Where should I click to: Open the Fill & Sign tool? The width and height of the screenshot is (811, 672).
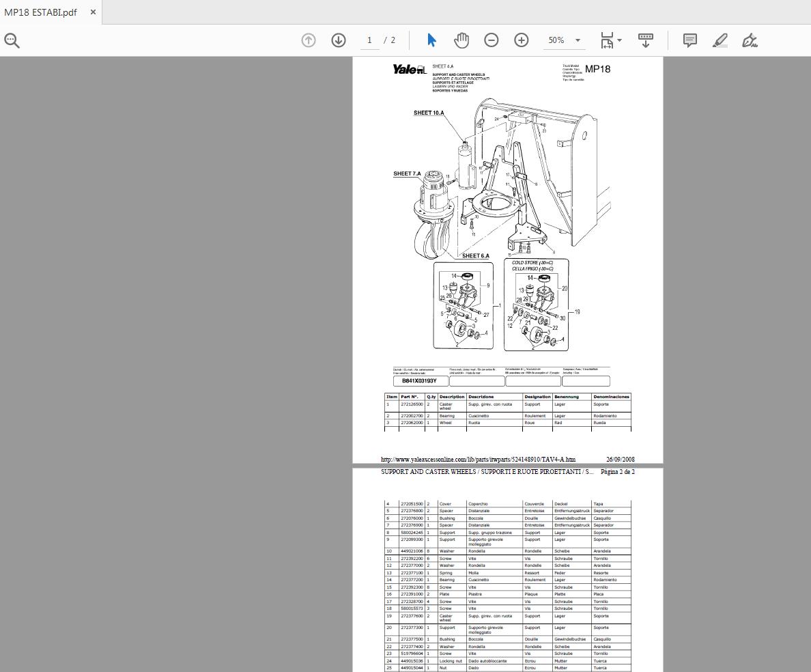click(750, 40)
